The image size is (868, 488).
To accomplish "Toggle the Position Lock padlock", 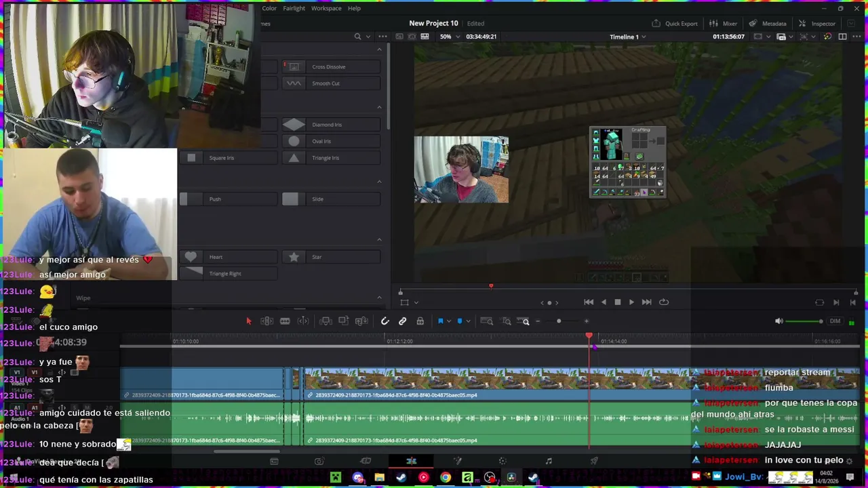I will click(420, 321).
